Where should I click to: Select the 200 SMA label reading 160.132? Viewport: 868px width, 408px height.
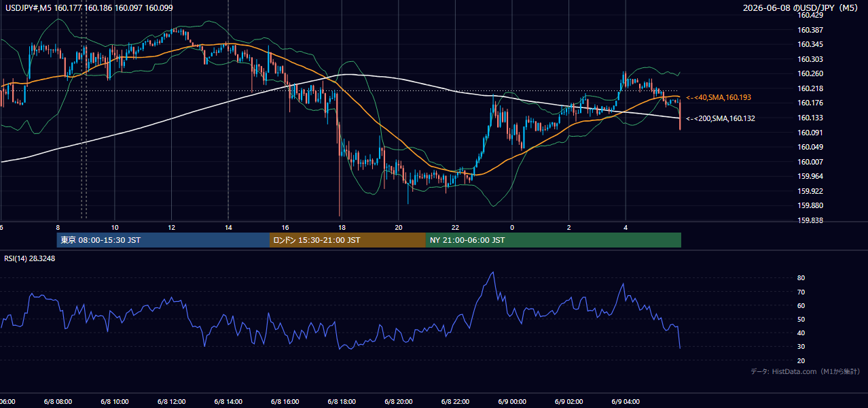pyautogui.click(x=721, y=118)
